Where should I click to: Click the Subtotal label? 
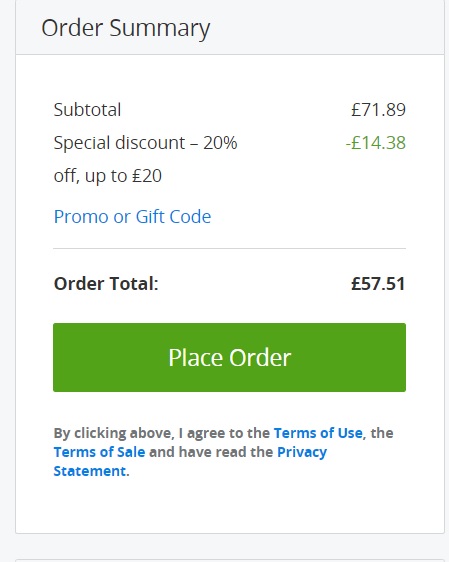click(x=87, y=110)
